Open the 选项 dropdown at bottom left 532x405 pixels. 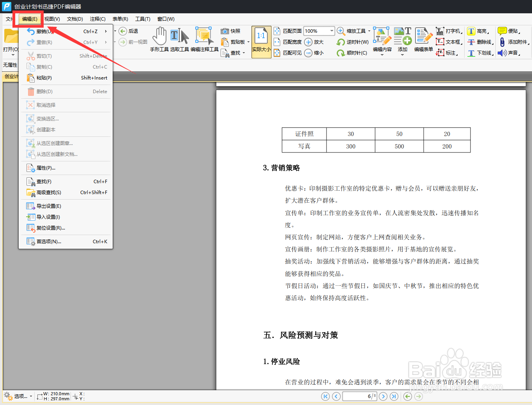pyautogui.click(x=21, y=396)
